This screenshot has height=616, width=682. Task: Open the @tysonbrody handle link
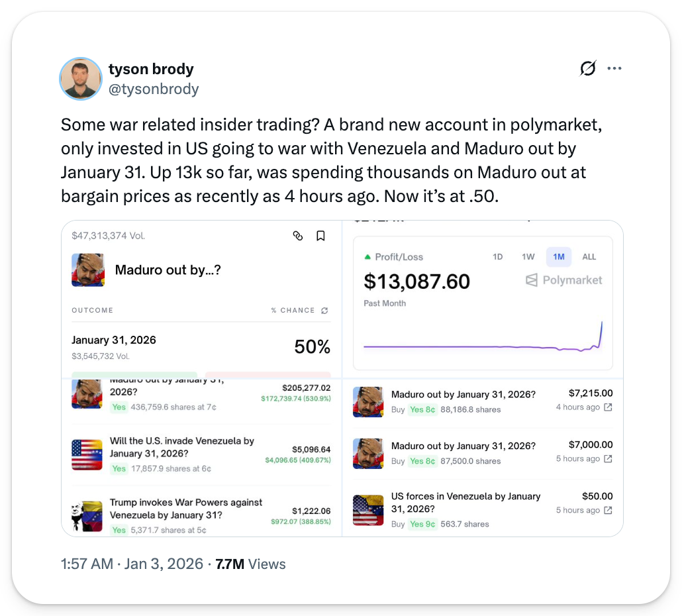coord(154,89)
